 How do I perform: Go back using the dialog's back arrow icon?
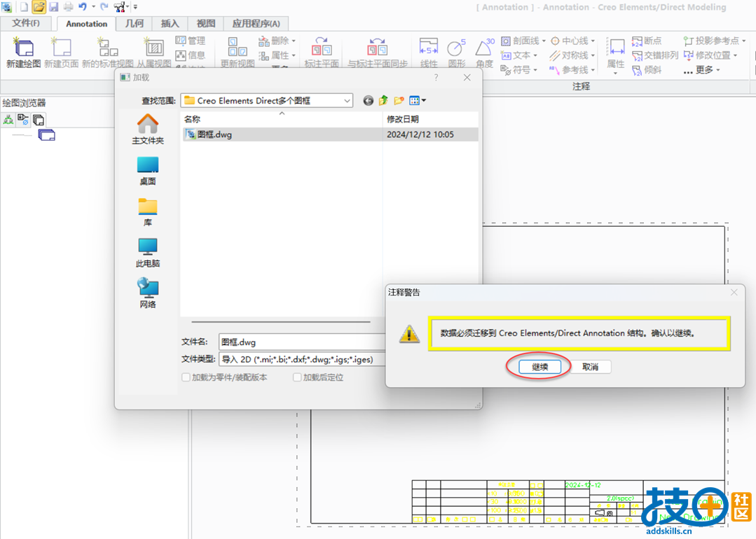pyautogui.click(x=368, y=100)
